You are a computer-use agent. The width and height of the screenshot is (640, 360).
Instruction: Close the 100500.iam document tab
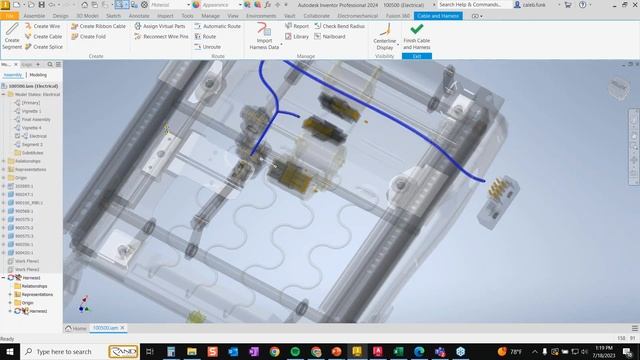point(122,328)
